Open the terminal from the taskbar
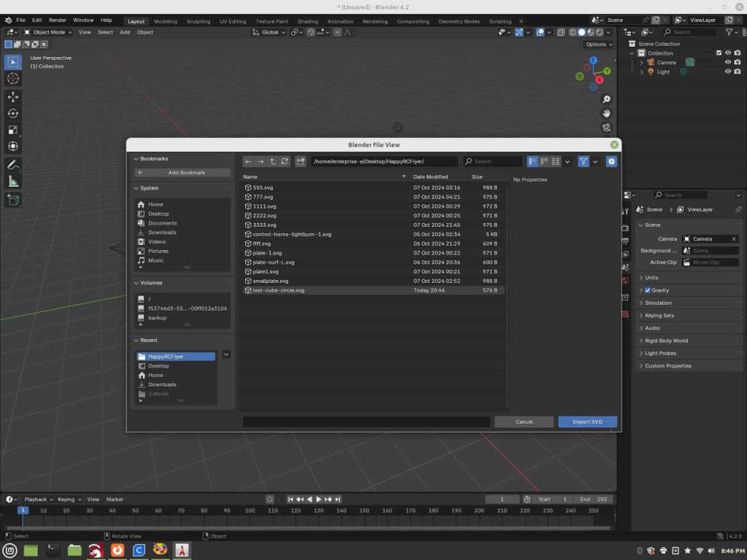Screen dimensions: 747x560 [x=53, y=551]
